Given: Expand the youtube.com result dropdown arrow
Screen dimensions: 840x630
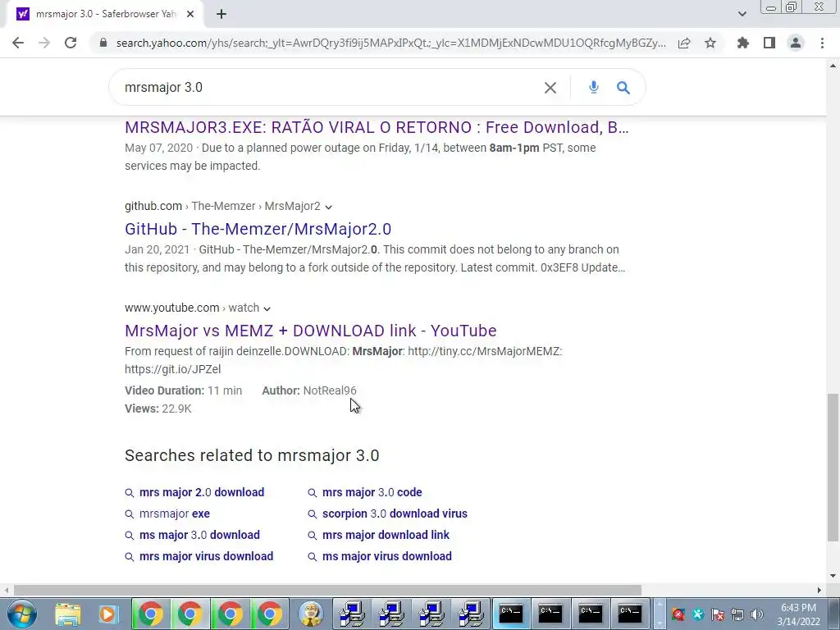Looking at the screenshot, I should point(267,308).
